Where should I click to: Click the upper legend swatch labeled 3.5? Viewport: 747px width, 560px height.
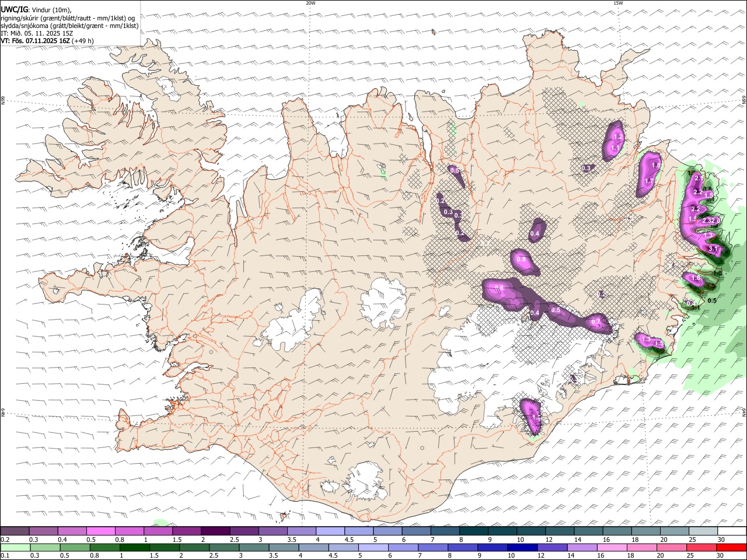tap(302, 531)
